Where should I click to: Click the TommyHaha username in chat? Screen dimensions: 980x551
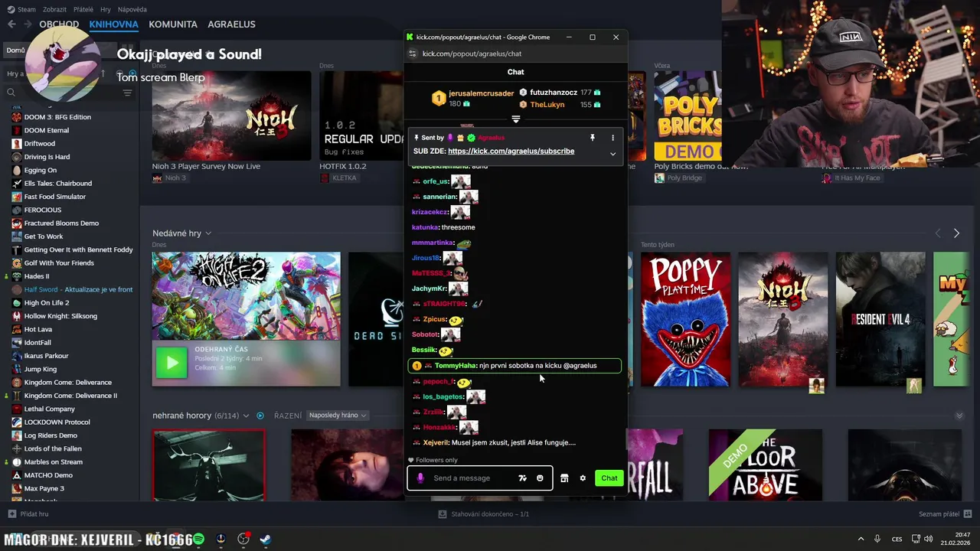[456, 366]
